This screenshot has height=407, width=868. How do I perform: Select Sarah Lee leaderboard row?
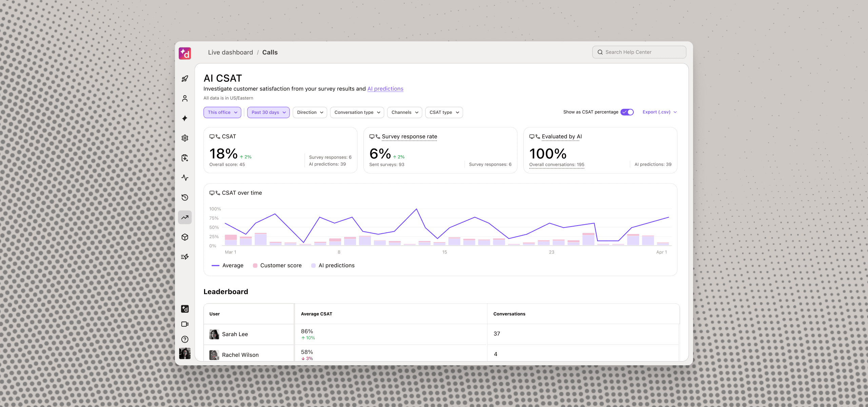[441, 334]
